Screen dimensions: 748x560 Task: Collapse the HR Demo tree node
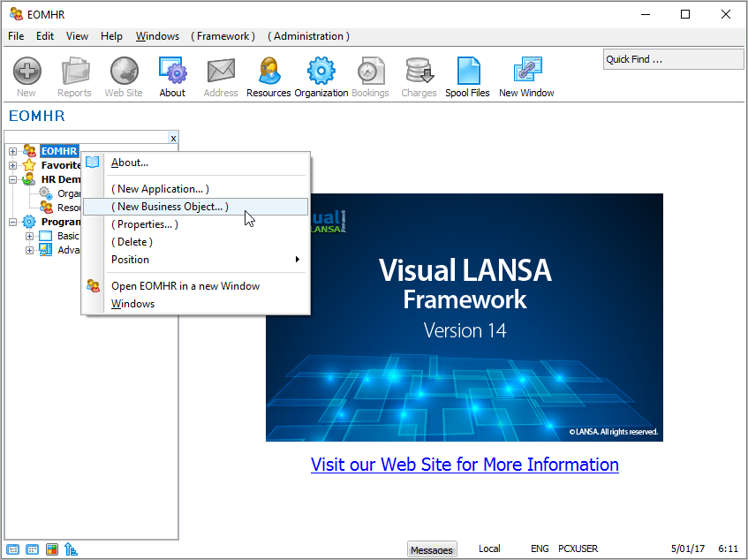point(13,180)
